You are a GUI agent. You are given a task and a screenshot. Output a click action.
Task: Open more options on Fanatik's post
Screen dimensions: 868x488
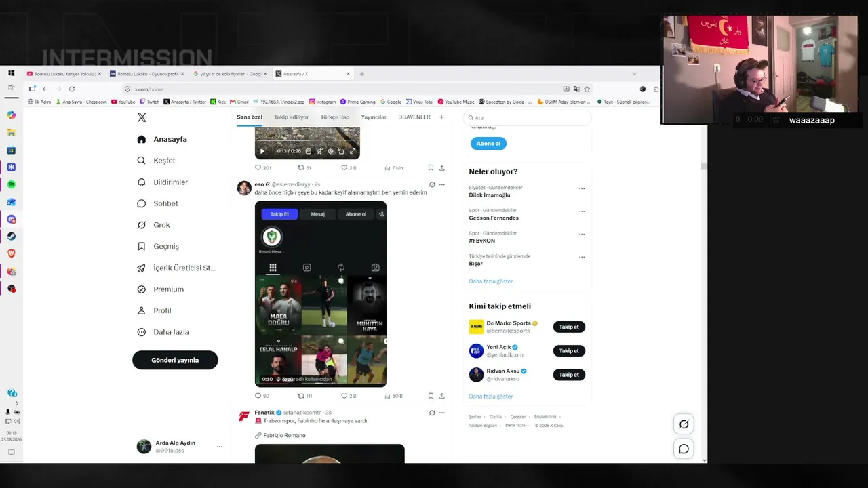[442, 412]
